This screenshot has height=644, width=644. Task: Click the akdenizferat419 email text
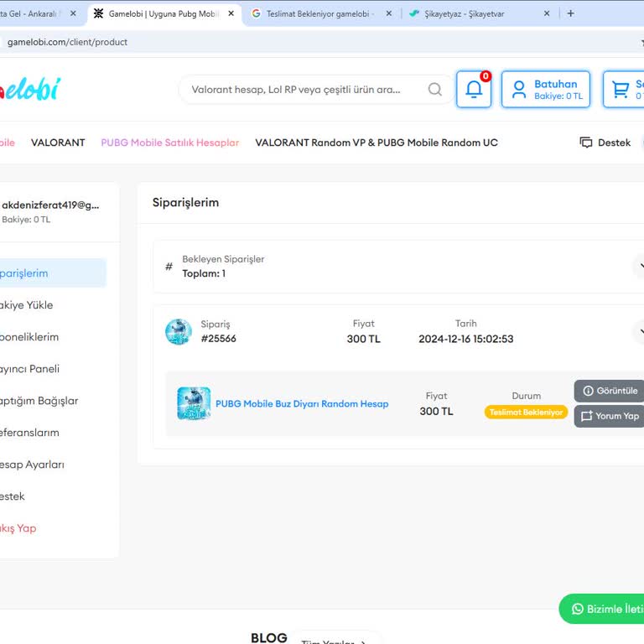pyautogui.click(x=50, y=205)
